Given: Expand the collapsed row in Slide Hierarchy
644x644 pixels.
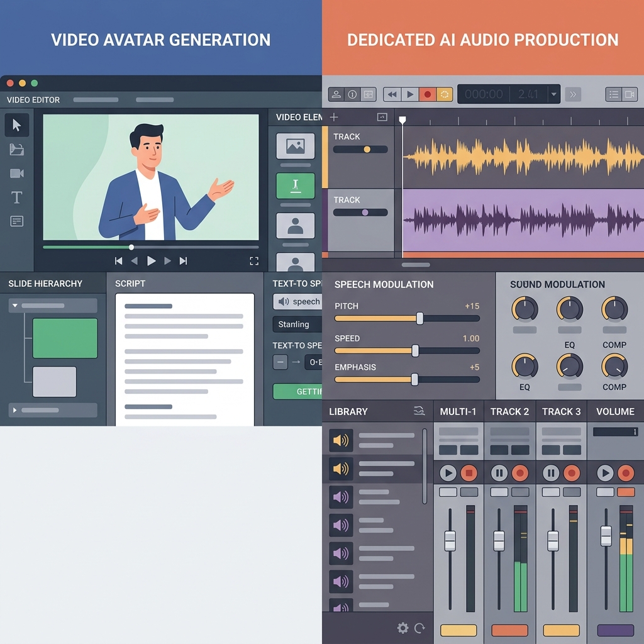Looking at the screenshot, I should 53,410.
